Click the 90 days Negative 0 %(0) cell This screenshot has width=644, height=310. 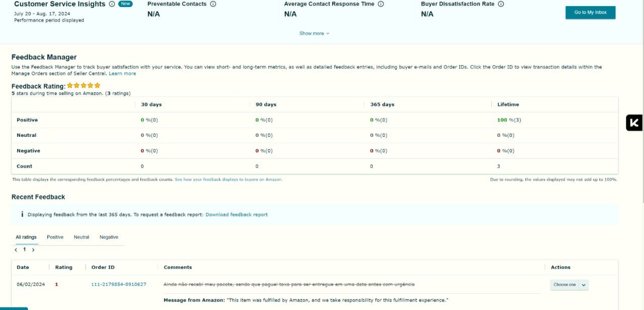[264, 150]
